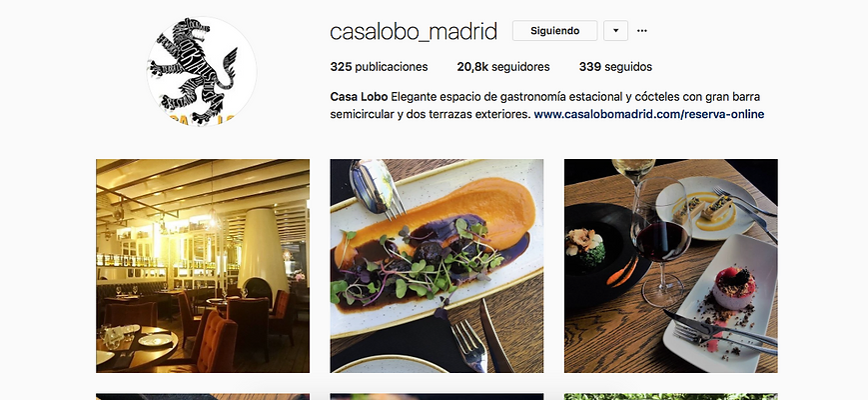Open the 339 seguidos list

(x=615, y=67)
